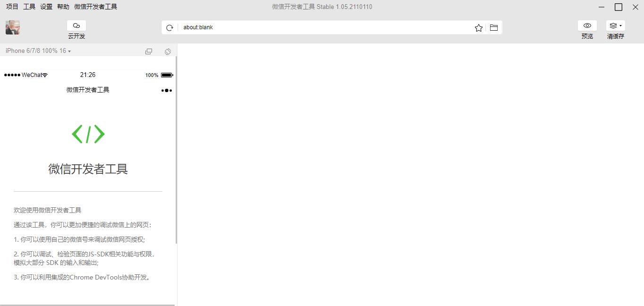The width and height of the screenshot is (644, 306).
Task: Open the 微信开发者工具 menu
Action: (95, 7)
